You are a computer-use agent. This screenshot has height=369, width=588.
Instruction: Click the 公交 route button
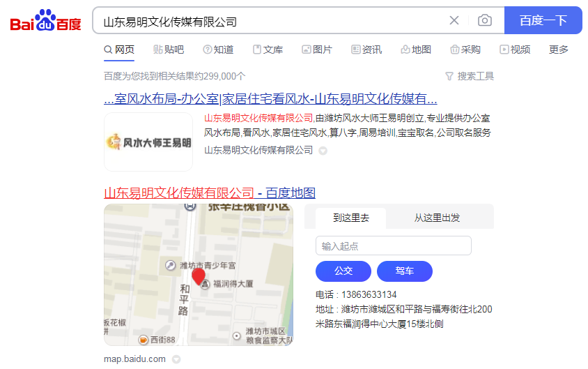point(343,271)
